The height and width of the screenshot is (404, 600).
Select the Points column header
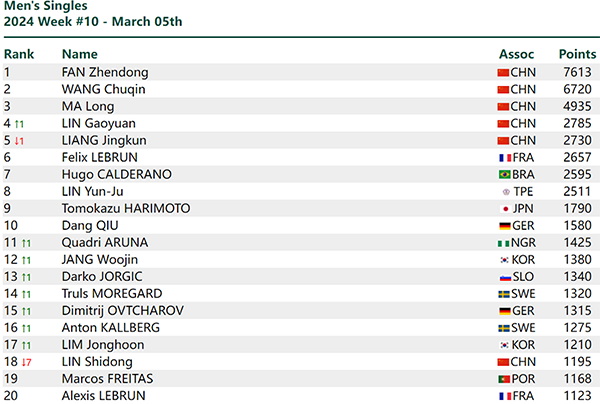pos(577,54)
